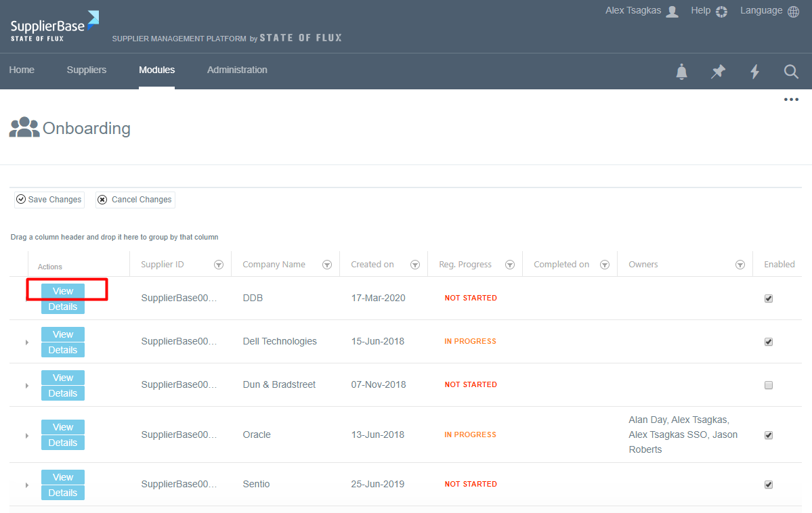Go to the Suppliers menu tab
This screenshot has width=812, height=513.
pos(87,70)
